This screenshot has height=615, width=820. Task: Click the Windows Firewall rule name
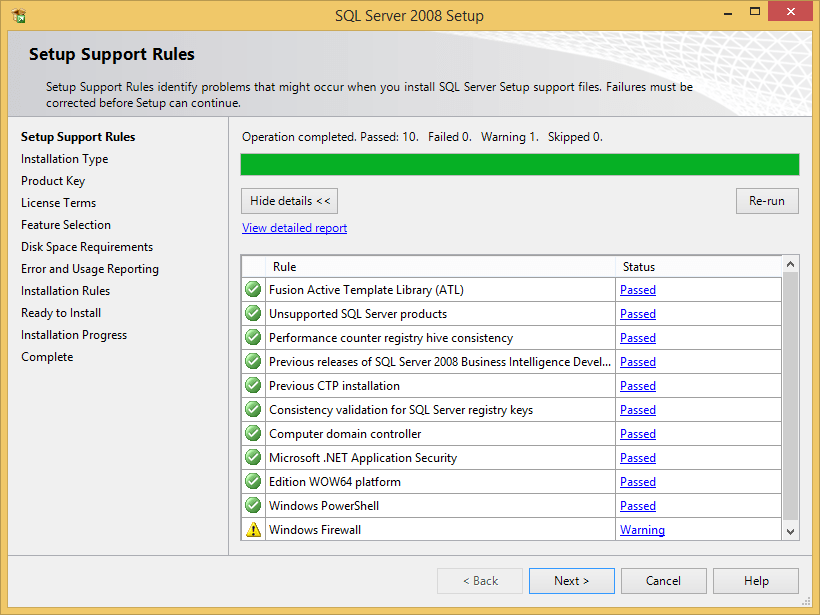pos(315,530)
